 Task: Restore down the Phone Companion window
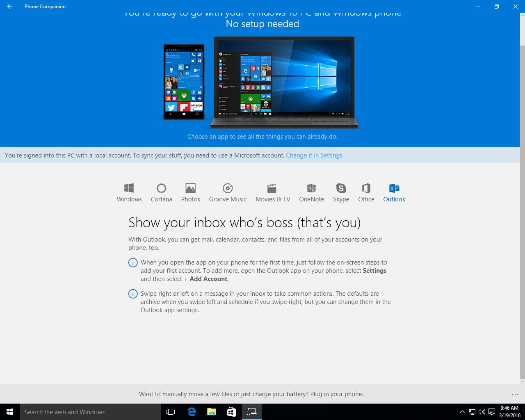496,7
